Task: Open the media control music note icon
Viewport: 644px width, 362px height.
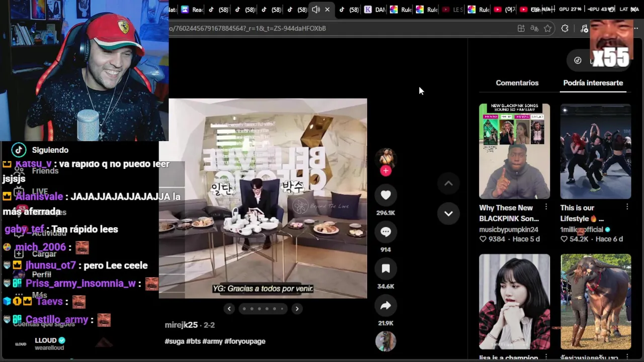Action: tap(584, 29)
